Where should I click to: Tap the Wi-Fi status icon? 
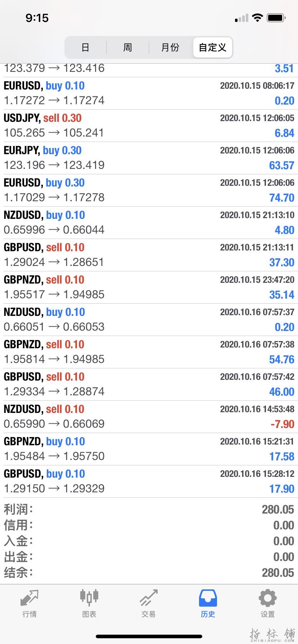coord(257,18)
